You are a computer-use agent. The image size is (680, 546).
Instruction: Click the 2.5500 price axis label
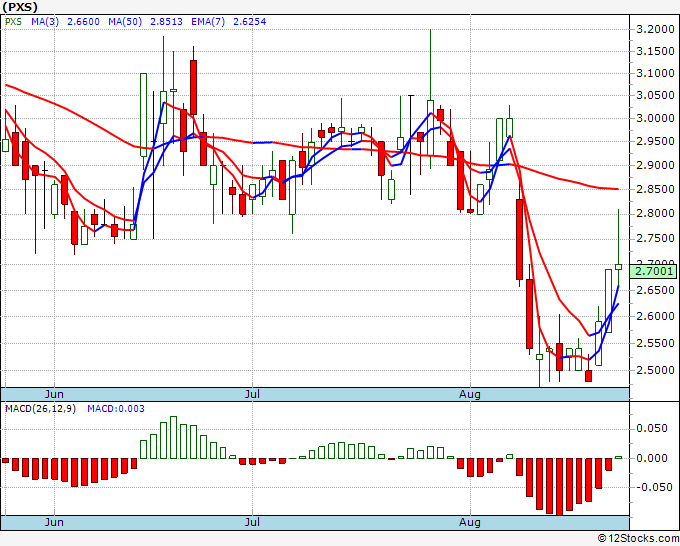click(x=655, y=343)
